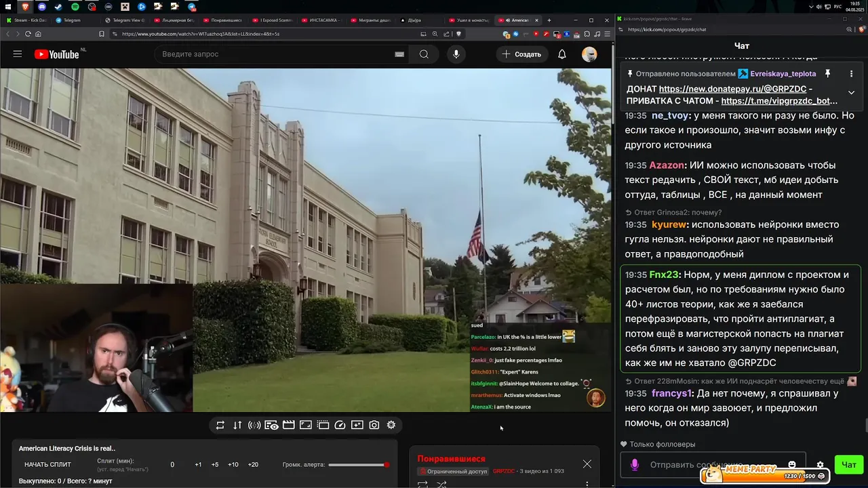Viewport: 868px width, 488px height.
Task: Open Windows Start menu
Action: (x=9, y=7)
